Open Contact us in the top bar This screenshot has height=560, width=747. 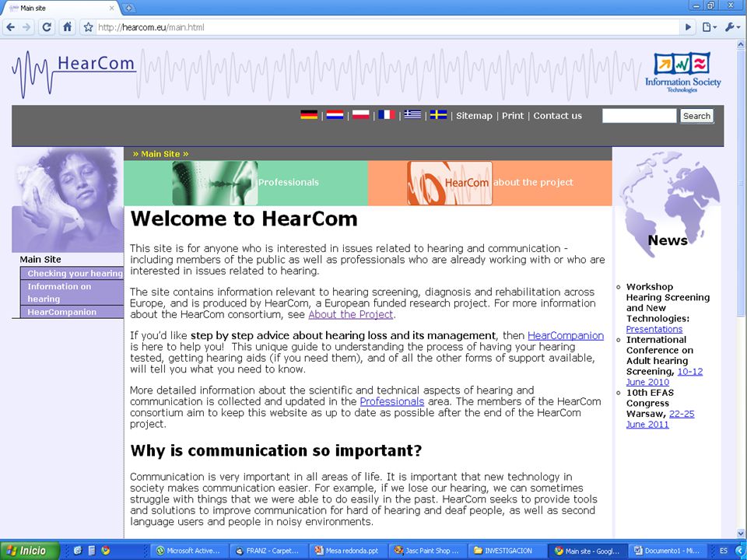[557, 116]
